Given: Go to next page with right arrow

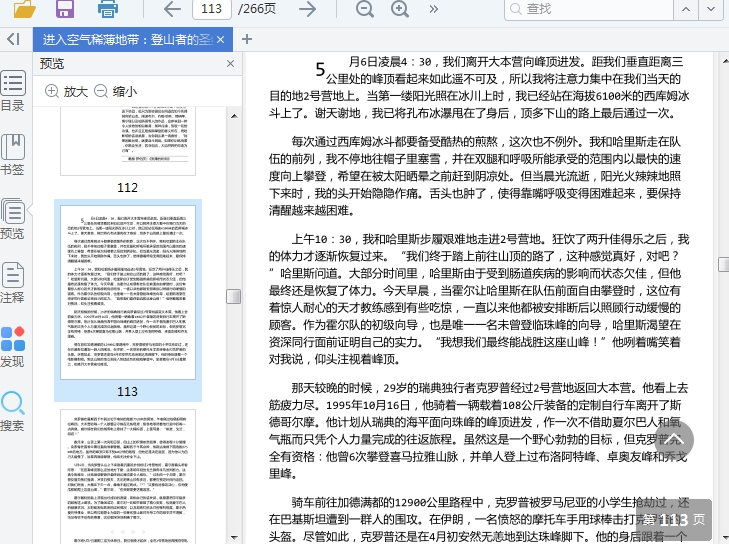Looking at the screenshot, I should (x=307, y=10).
